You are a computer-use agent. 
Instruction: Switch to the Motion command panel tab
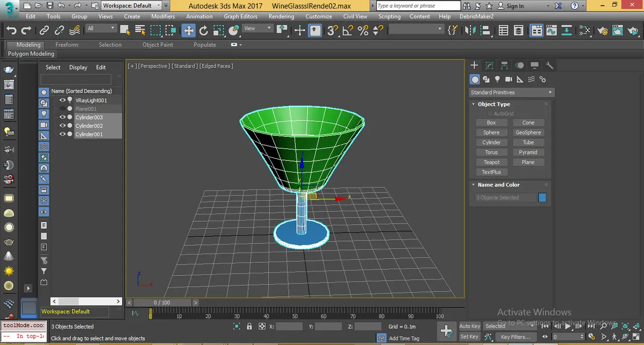click(519, 65)
